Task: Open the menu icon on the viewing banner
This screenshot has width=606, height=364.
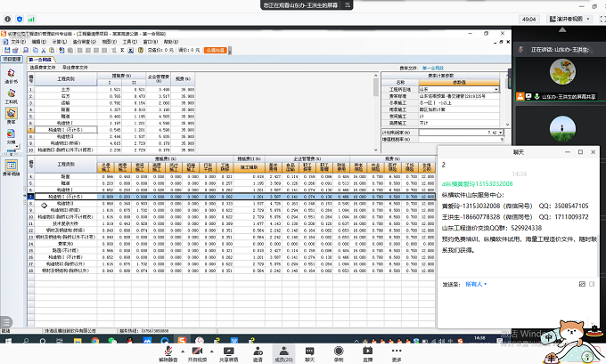Action: (x=347, y=5)
